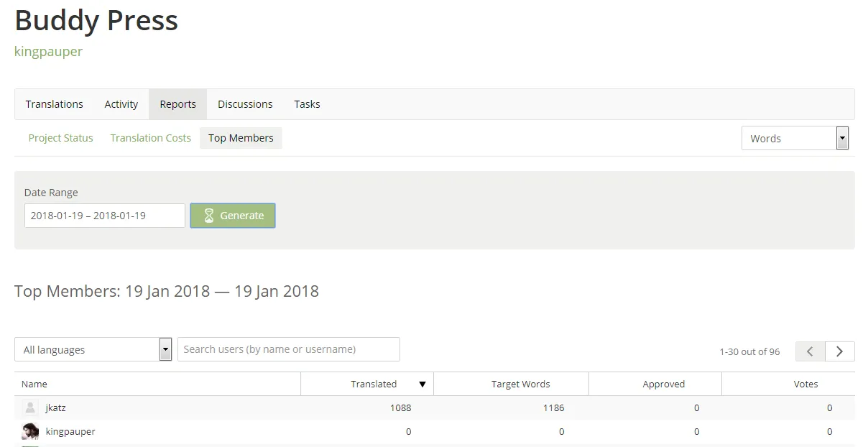Click the Date Range input field
The image size is (868, 447).
[x=105, y=216]
